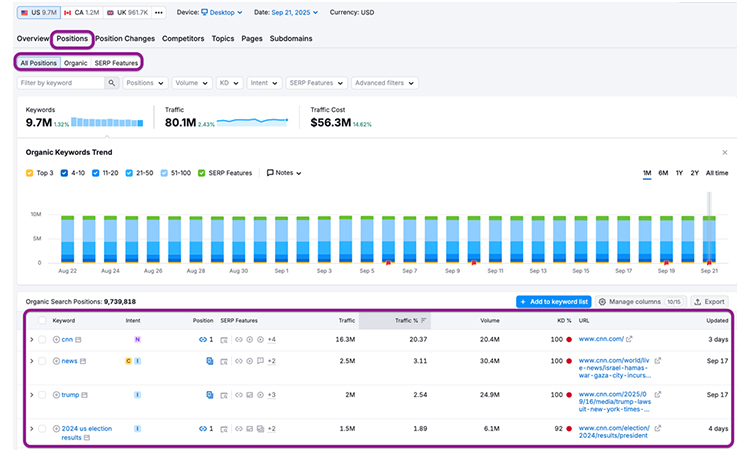Click the SERP snapshot icon next to trump
This screenshot has height=450, width=750.
(85, 395)
